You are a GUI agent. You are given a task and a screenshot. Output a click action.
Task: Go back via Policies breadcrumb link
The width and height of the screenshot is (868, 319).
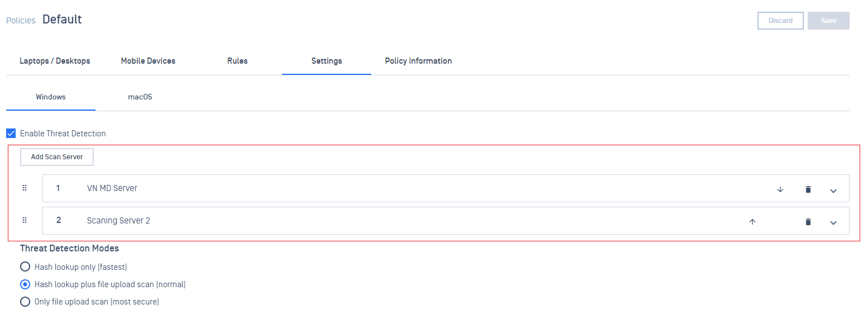[21, 20]
